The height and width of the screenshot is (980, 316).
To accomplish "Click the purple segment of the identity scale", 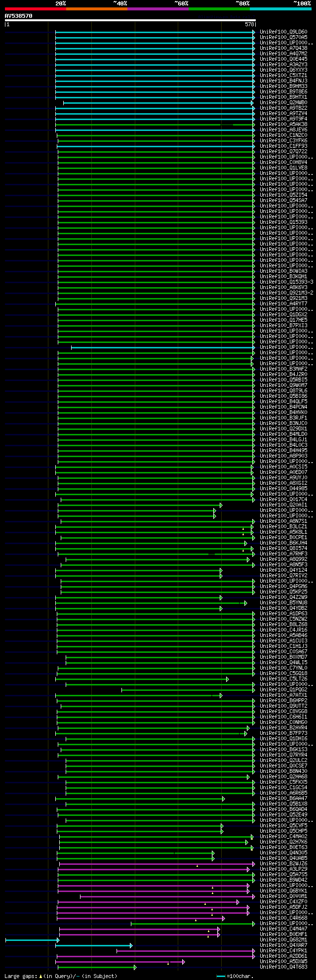I will (x=158, y=9).
